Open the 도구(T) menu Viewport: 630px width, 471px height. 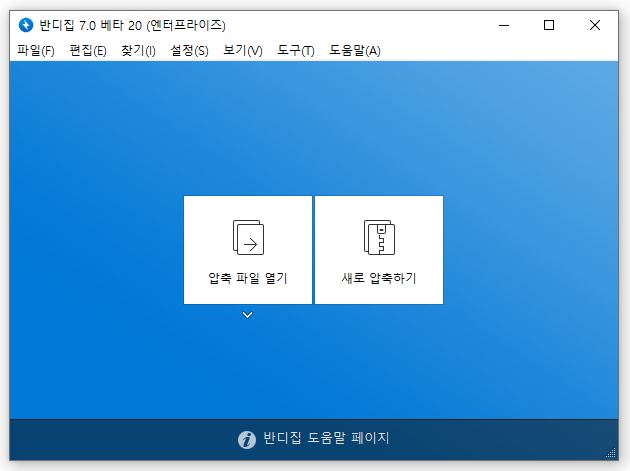click(x=296, y=51)
